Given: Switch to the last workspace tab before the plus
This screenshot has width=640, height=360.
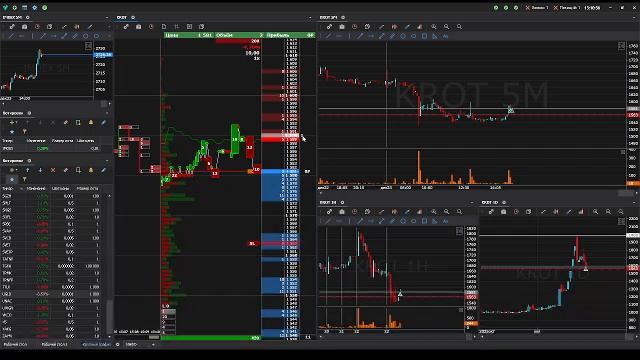Looking at the screenshot, I should [131, 344].
